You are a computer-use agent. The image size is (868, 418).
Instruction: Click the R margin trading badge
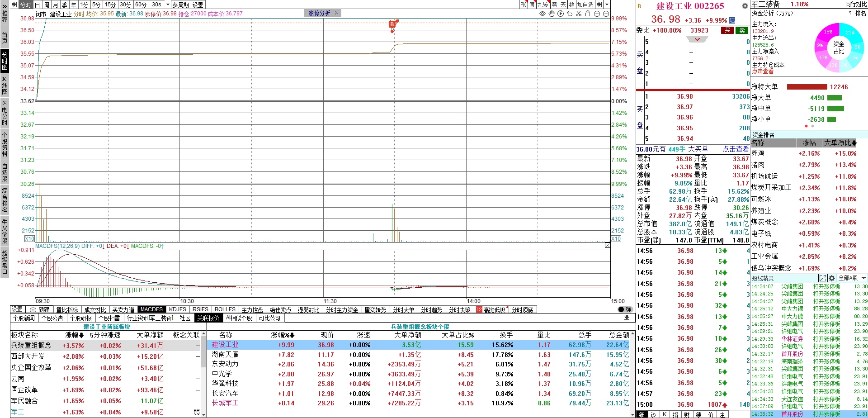639,6
